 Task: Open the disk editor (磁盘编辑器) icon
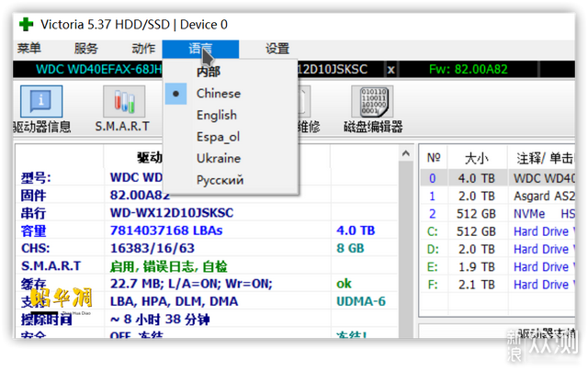click(x=372, y=102)
